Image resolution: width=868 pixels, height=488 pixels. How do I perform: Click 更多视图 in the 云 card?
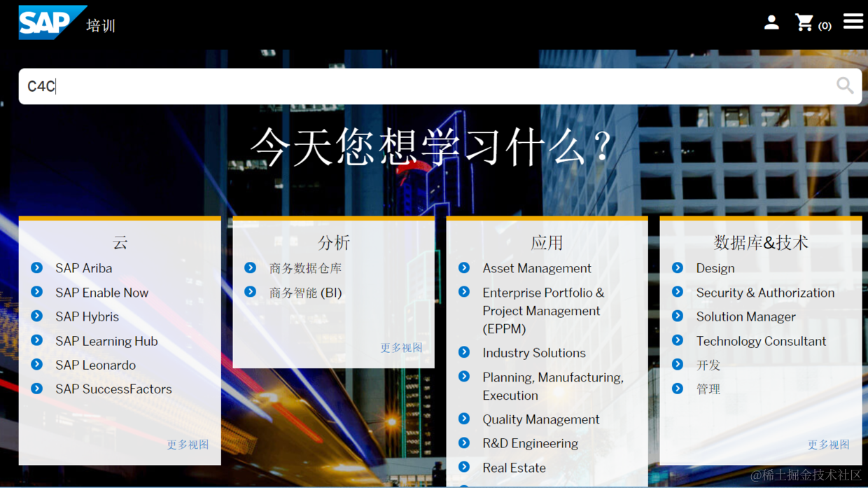click(x=188, y=445)
